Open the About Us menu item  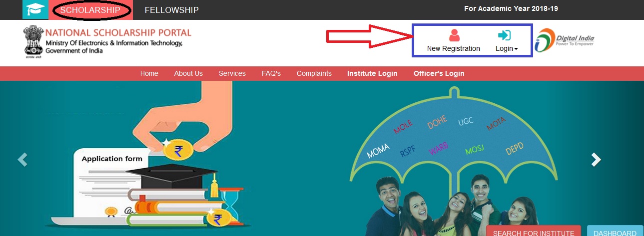[x=188, y=73]
